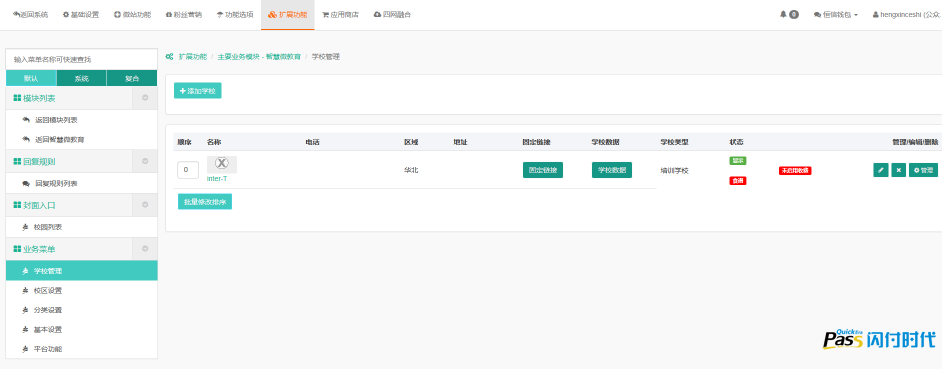Collapse the 回复规则 section with its chevron
This screenshot has height=369, width=942.
145,161
